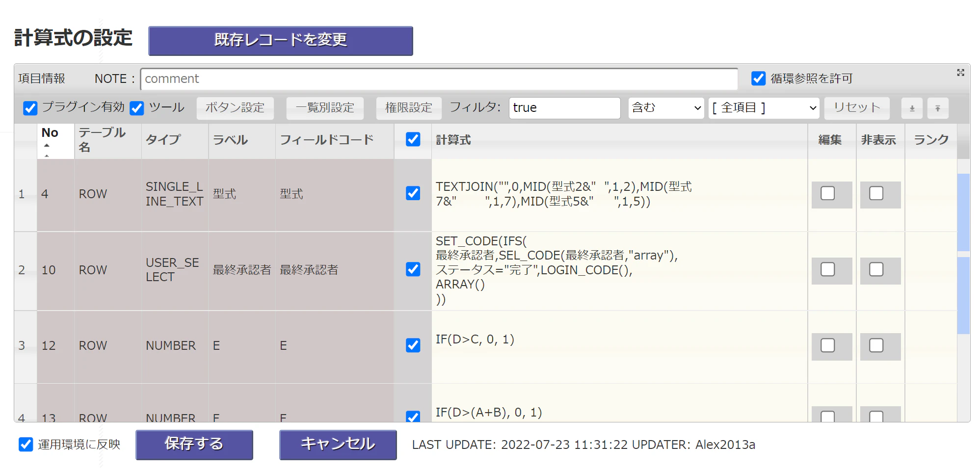Check 非表示 box for 型式 row
The image size is (980, 471).
876,193
